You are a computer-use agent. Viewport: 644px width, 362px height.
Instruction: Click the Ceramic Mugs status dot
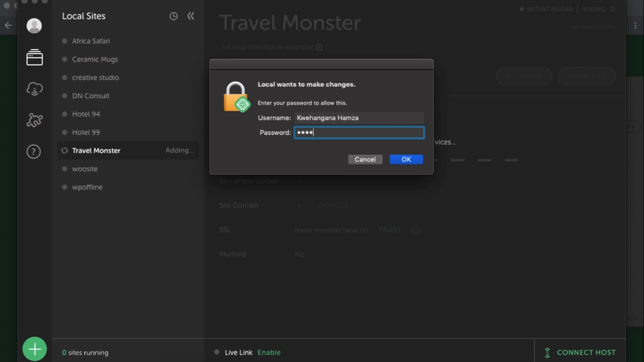click(65, 59)
